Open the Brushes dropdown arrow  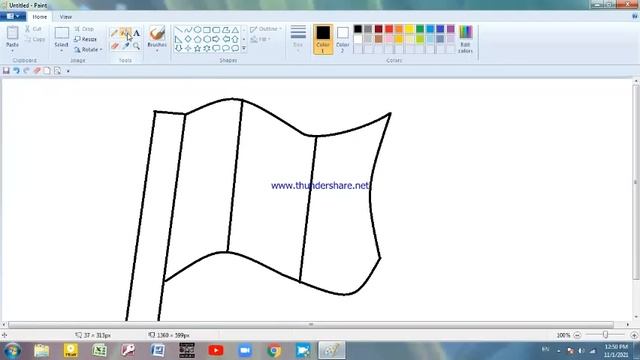pyautogui.click(x=157, y=51)
